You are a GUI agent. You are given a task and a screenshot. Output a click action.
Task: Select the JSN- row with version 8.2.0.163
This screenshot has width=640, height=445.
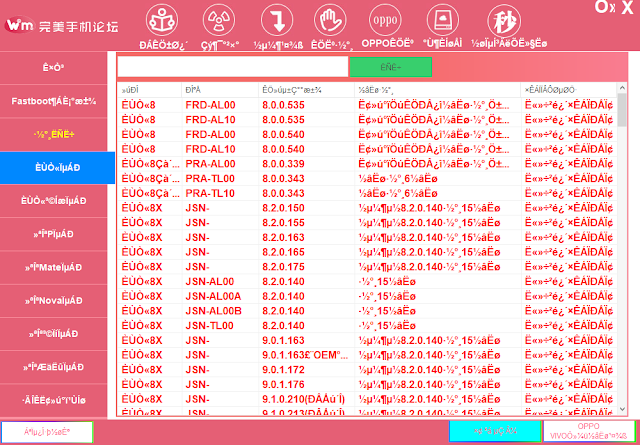(367, 237)
